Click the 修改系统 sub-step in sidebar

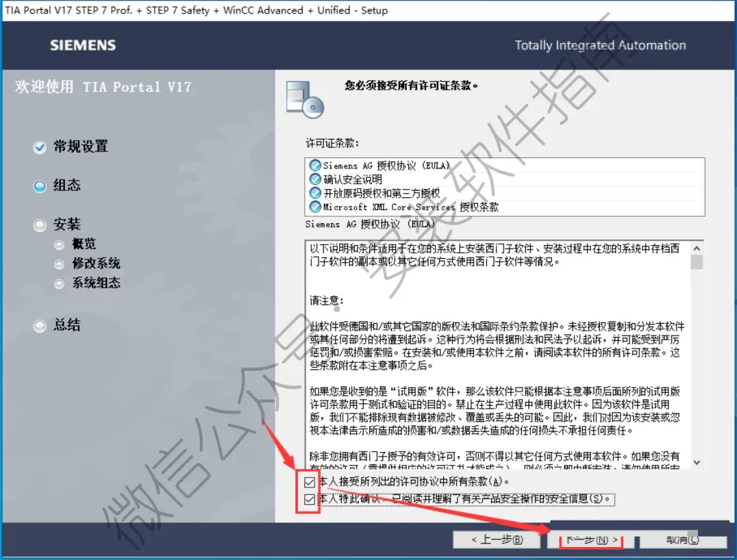(x=96, y=263)
